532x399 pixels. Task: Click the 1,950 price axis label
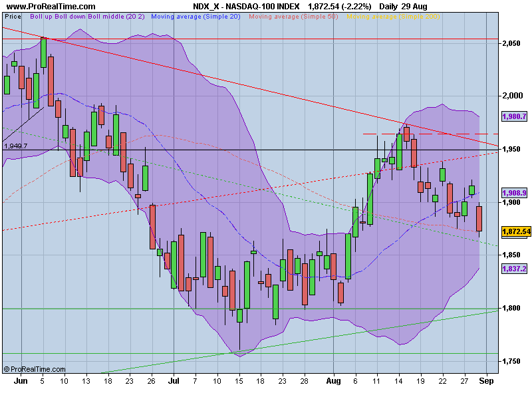(x=511, y=149)
